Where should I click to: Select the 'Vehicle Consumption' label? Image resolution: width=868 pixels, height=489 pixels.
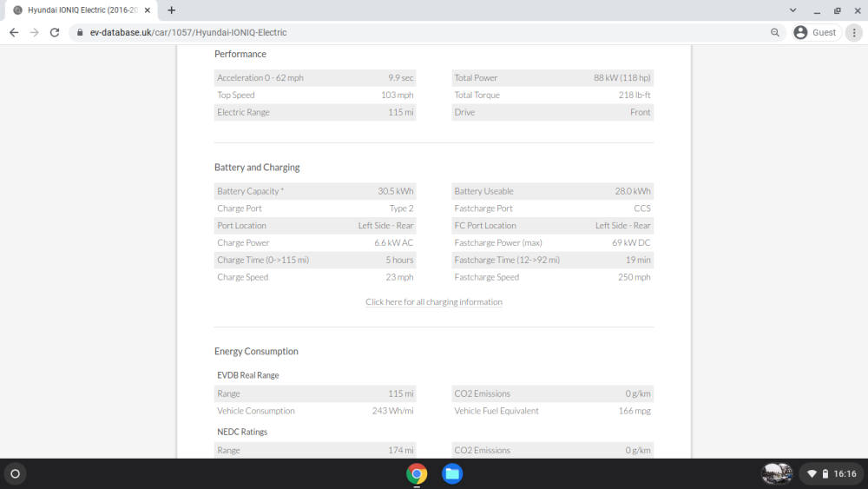click(x=256, y=411)
